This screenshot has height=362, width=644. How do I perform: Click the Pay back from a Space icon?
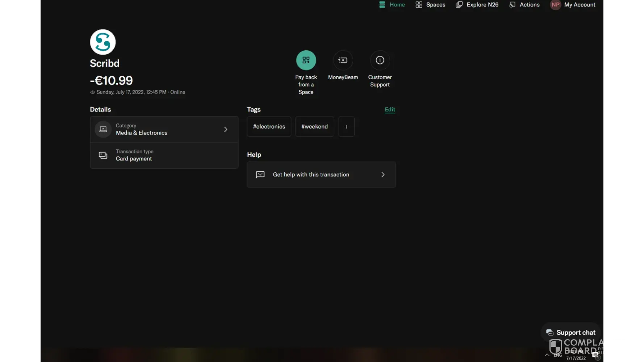click(306, 60)
